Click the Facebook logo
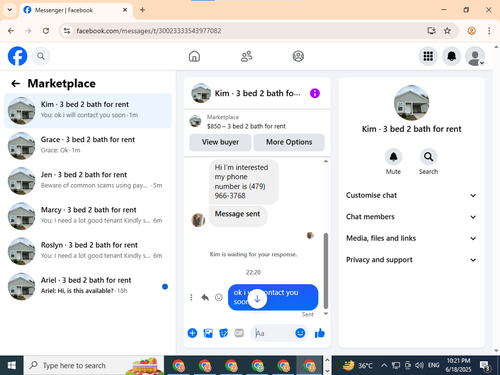The width and height of the screenshot is (500, 375). pyautogui.click(x=17, y=56)
